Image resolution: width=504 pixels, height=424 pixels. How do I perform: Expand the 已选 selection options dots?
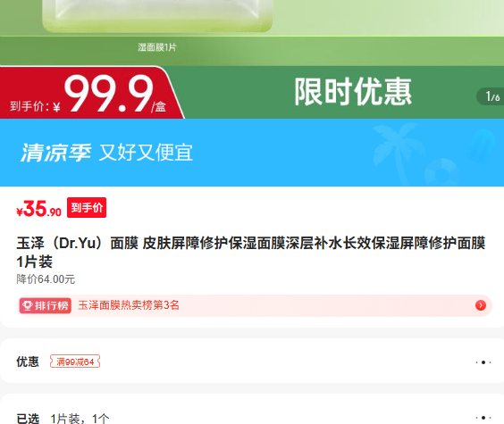click(483, 418)
